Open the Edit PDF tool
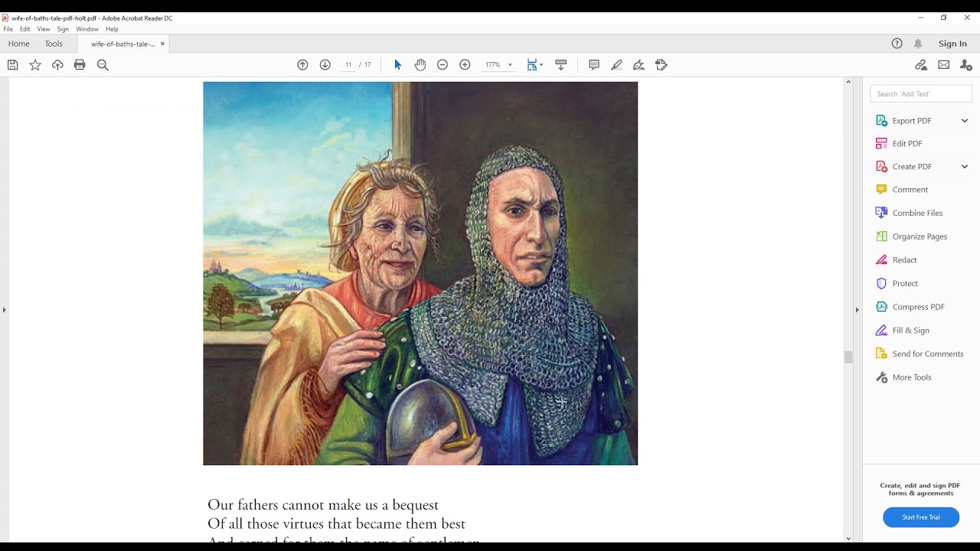 [907, 144]
